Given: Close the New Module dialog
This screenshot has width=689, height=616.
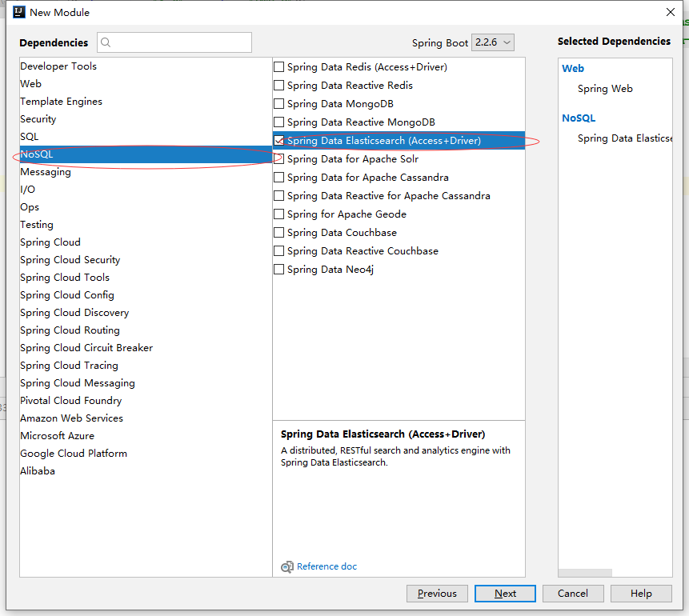Looking at the screenshot, I should (x=671, y=12).
